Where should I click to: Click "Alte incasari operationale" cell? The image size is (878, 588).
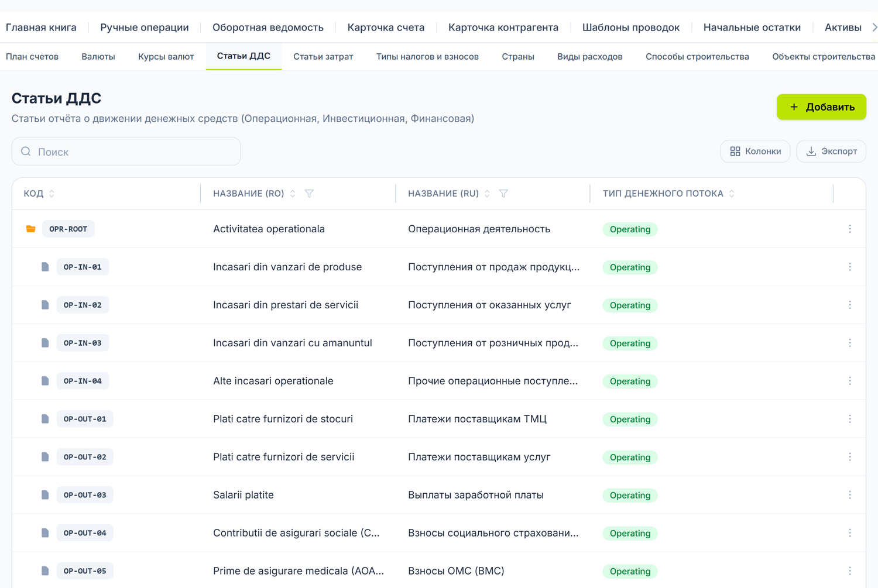(x=273, y=381)
